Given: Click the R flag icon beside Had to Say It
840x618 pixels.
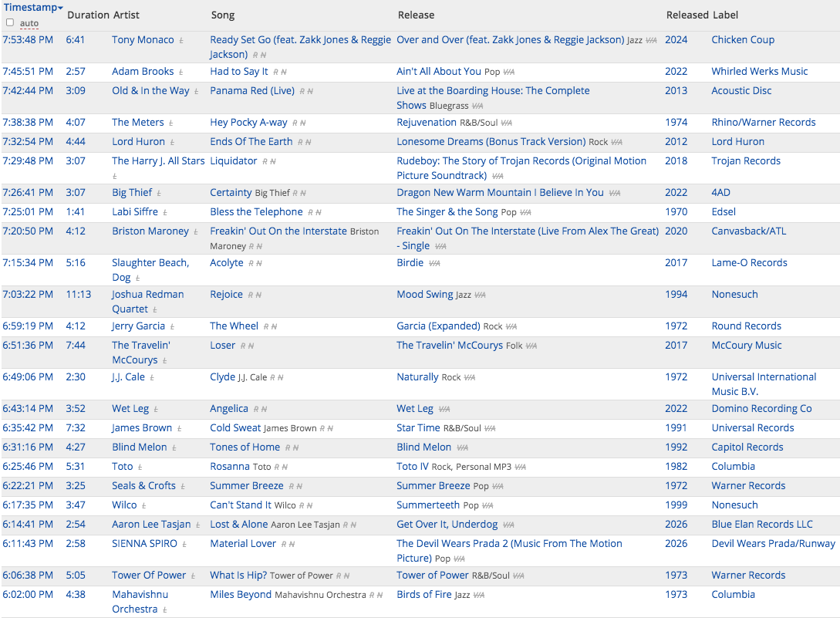Looking at the screenshot, I should point(276,73).
